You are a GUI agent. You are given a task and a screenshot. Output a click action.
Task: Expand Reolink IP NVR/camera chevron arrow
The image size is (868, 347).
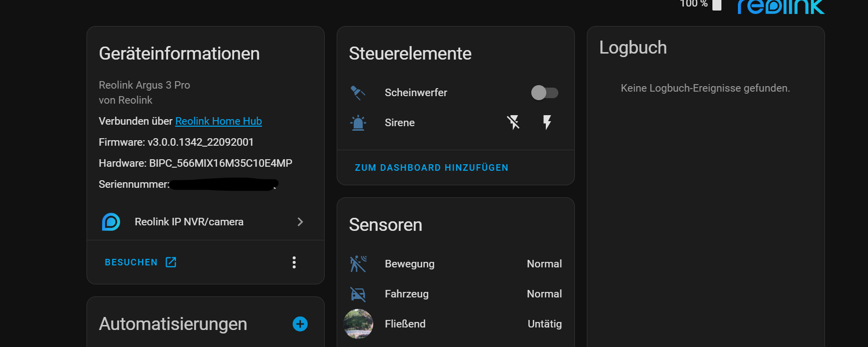[300, 222]
